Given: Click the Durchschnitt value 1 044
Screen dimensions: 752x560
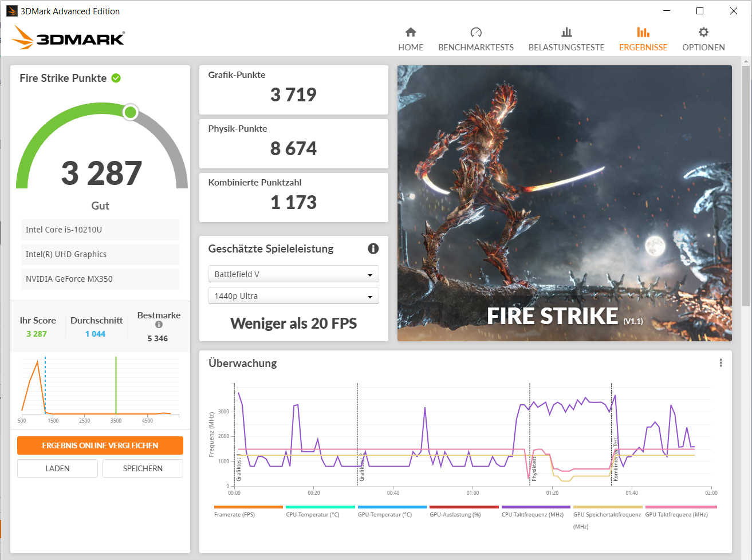Looking at the screenshot, I should coord(96,334).
